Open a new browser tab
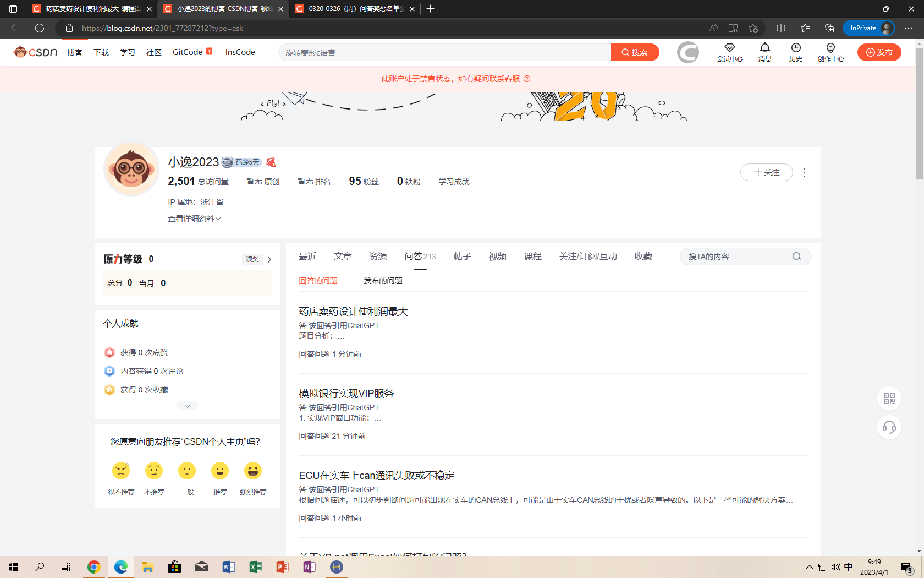The width and height of the screenshot is (924, 578). point(431,9)
